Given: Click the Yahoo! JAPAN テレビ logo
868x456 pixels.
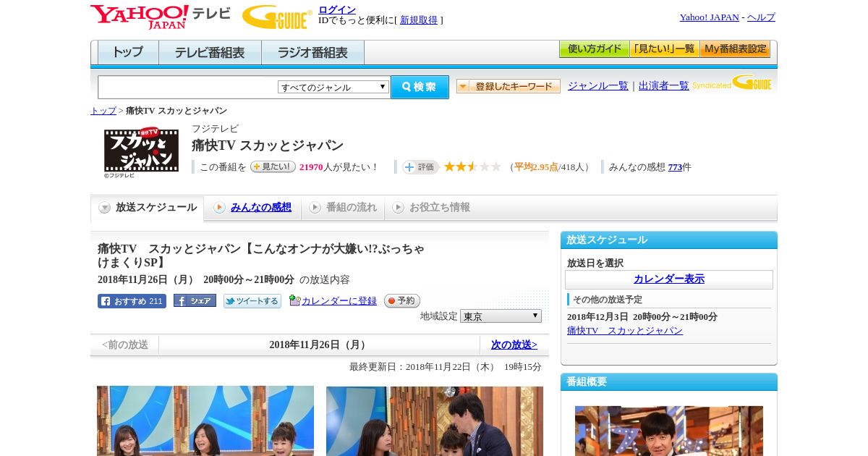Looking at the screenshot, I should (161, 17).
